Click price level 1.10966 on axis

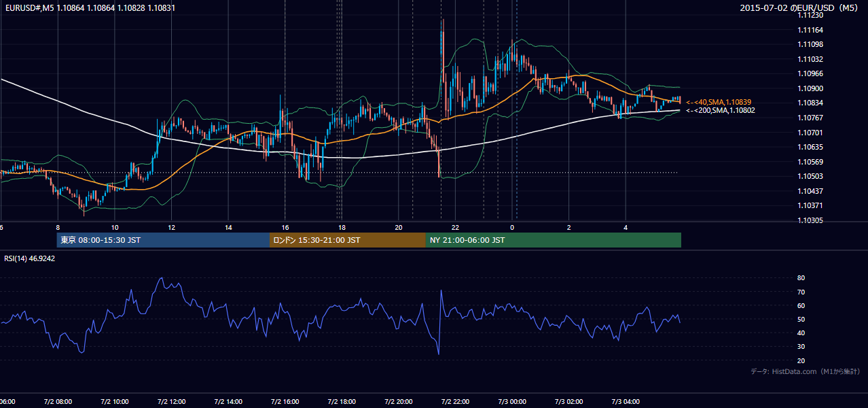(x=810, y=73)
